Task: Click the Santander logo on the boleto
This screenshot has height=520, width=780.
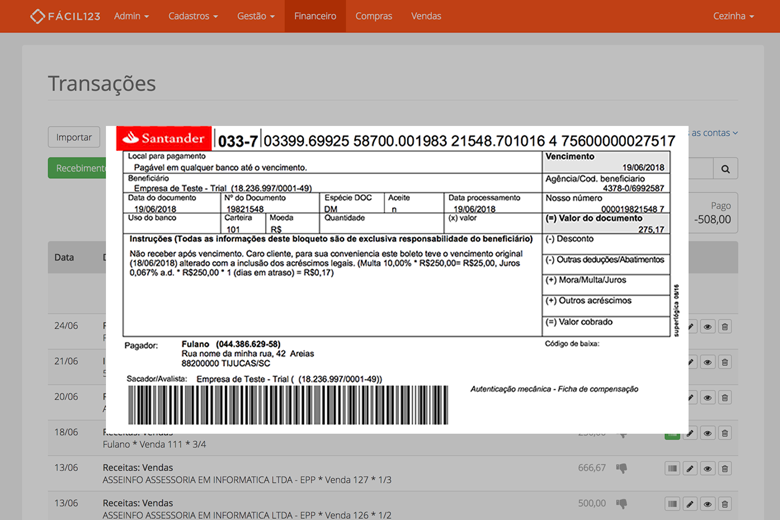Action: coord(164,138)
